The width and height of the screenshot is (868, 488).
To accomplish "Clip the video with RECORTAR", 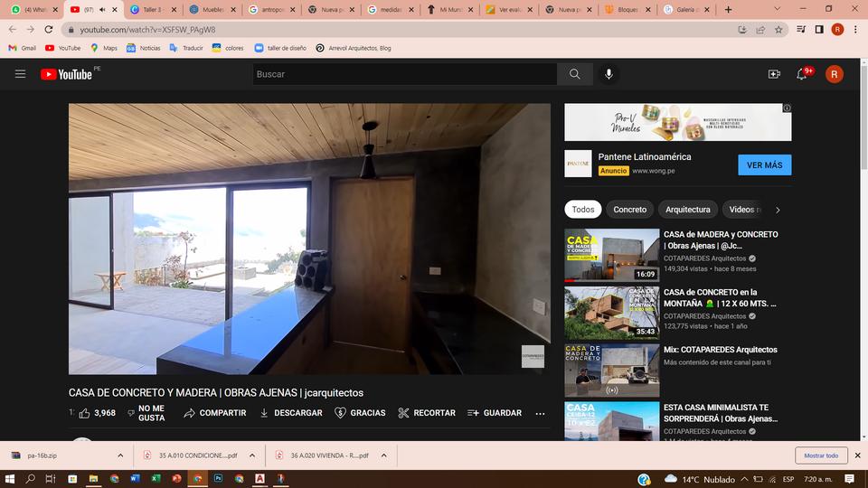I will click(x=427, y=413).
